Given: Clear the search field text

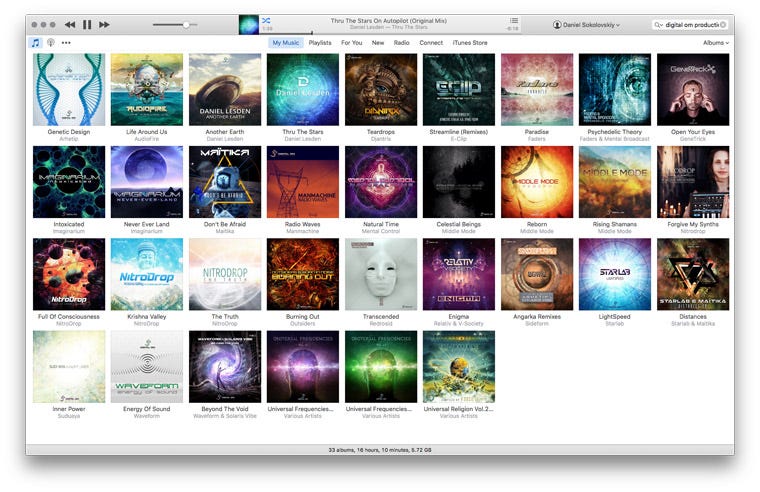Looking at the screenshot, I should coord(723,25).
